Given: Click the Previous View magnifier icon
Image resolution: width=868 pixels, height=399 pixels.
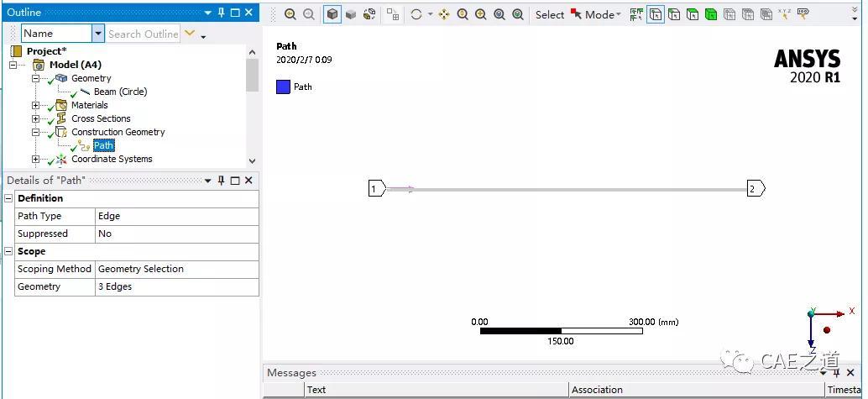Looking at the screenshot, I should point(290,15).
